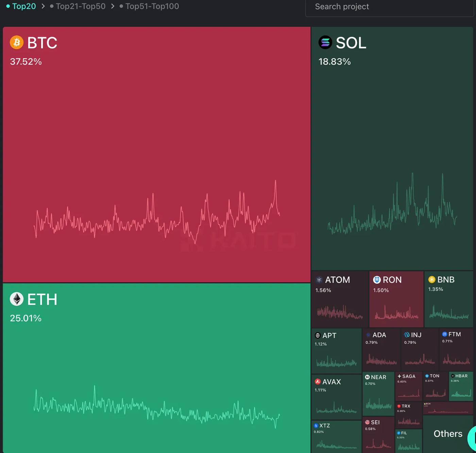Viewport: 476px width, 453px height.
Task: Focus the Search project field
Action: pyautogui.click(x=389, y=7)
